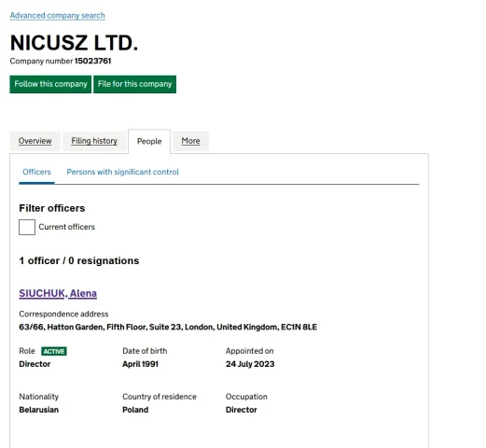Viewport: 486px width, 448px height.
Task: Click the NICUSZ LTD. heading
Action: click(74, 43)
